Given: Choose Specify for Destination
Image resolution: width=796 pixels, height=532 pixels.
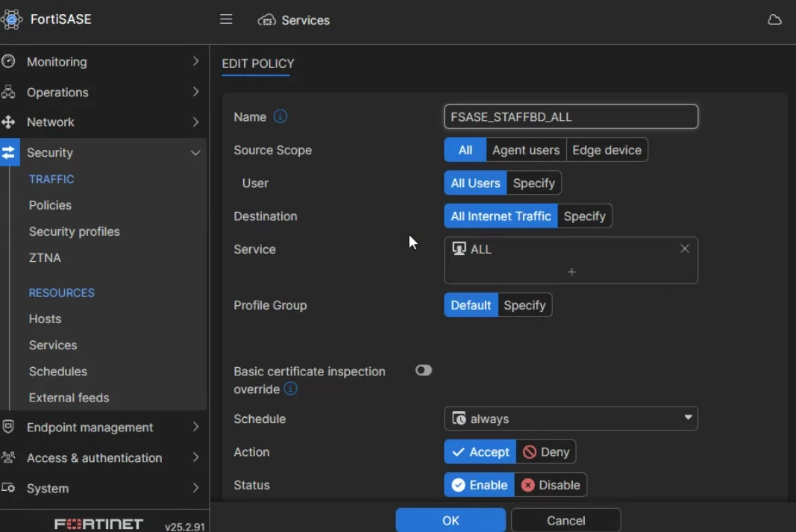Looking at the screenshot, I should click(584, 216).
